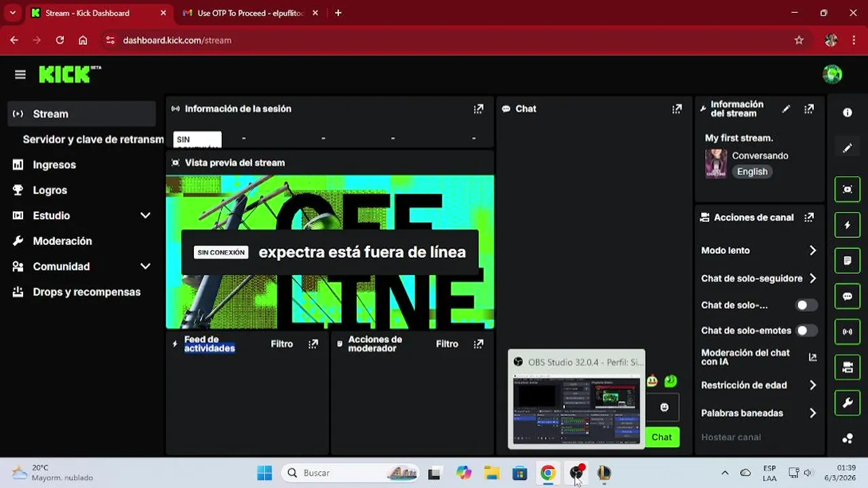This screenshot has height=488, width=868.
Task: Click the Conversando category label
Action: 760,156
